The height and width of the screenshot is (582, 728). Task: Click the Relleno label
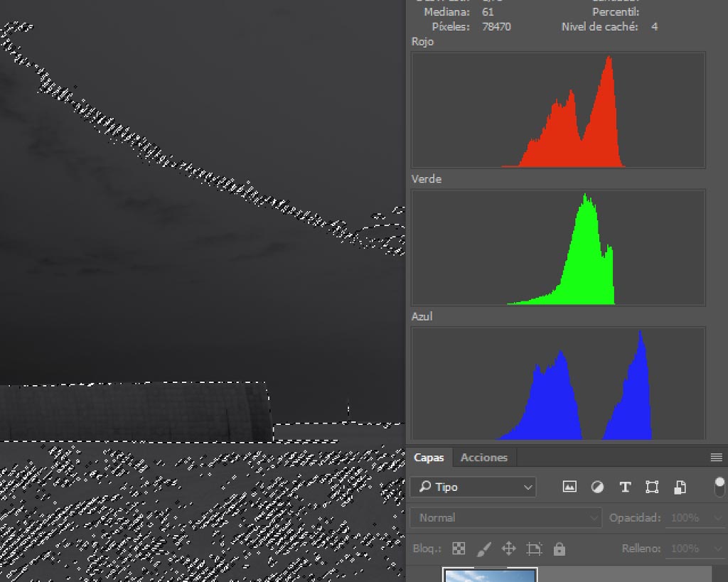pyautogui.click(x=641, y=549)
